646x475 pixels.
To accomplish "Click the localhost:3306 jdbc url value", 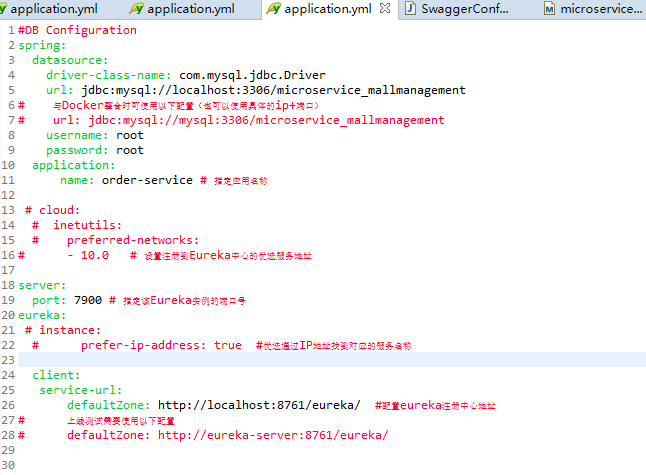I will point(273,90).
